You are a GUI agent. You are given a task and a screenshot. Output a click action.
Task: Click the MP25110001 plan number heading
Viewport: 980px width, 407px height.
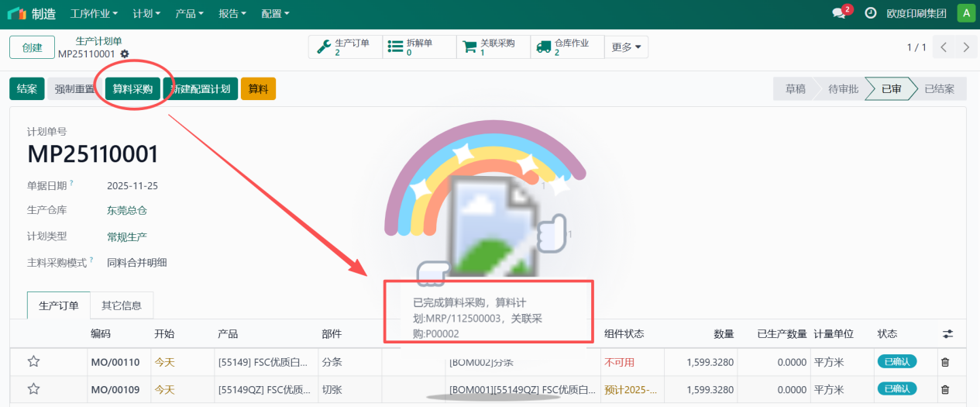point(93,154)
